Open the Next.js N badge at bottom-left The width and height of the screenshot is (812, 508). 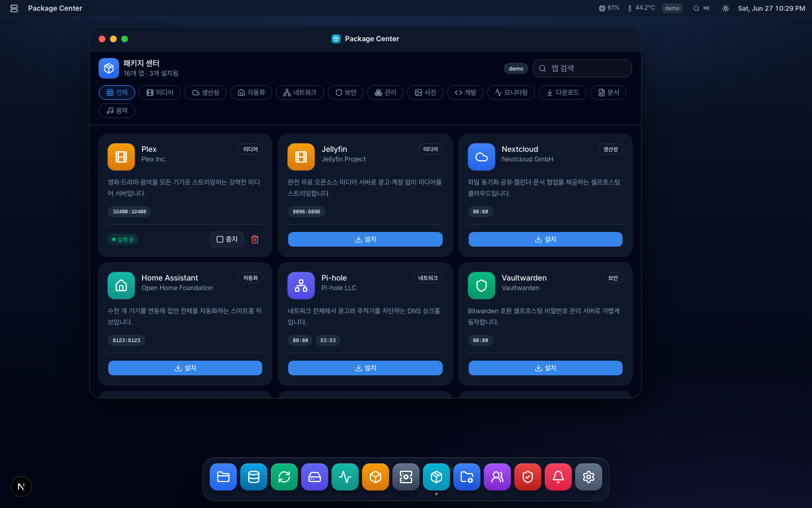click(x=21, y=487)
